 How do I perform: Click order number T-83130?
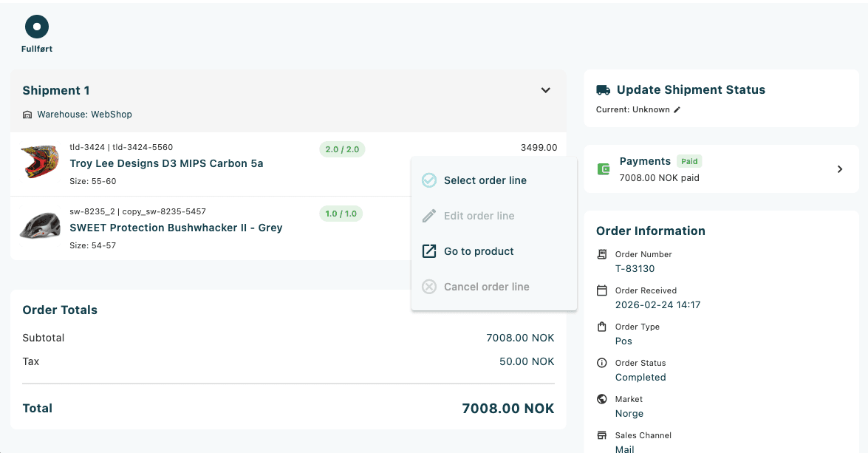tap(635, 268)
